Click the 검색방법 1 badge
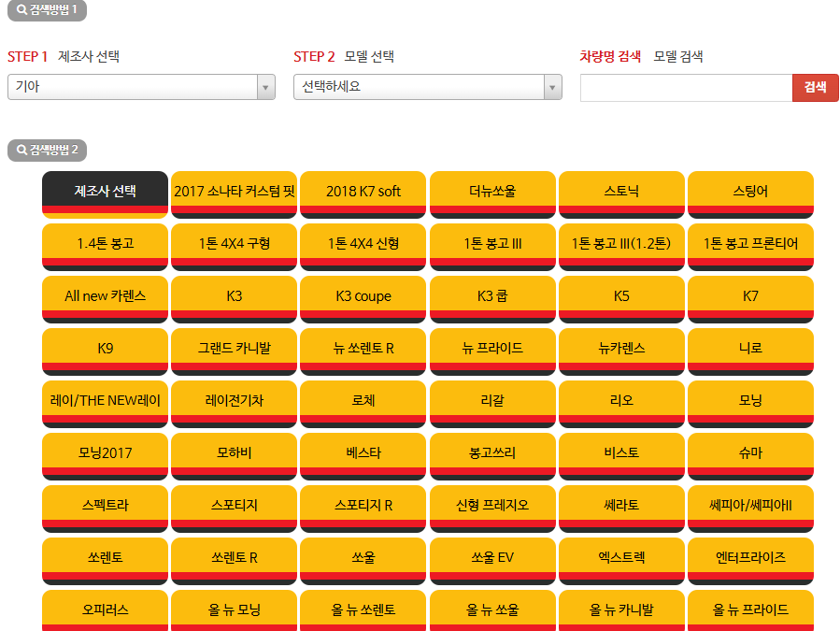This screenshot has height=631, width=840. [x=47, y=9]
